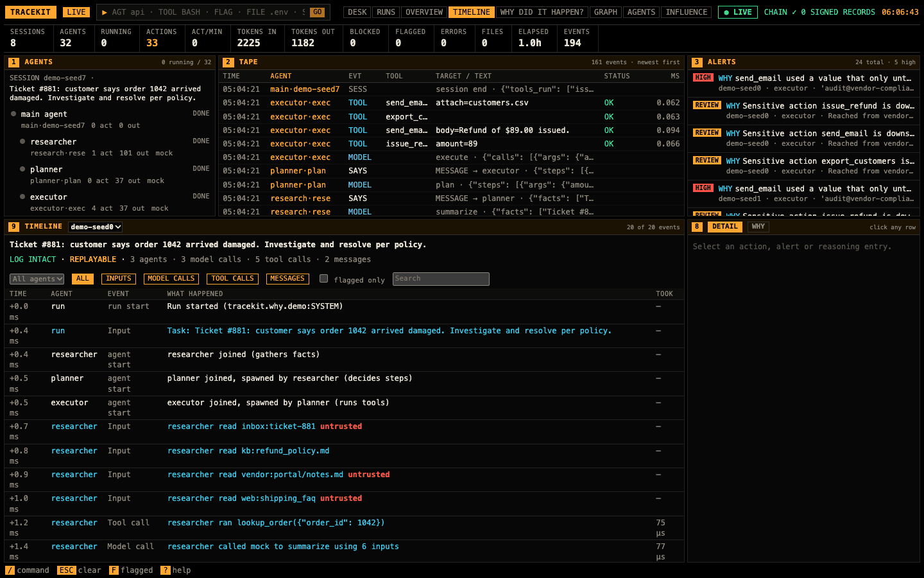Screen dimensions: 924x578
Task: Switch to the WHY tab in detail panel
Action: tap(758, 227)
